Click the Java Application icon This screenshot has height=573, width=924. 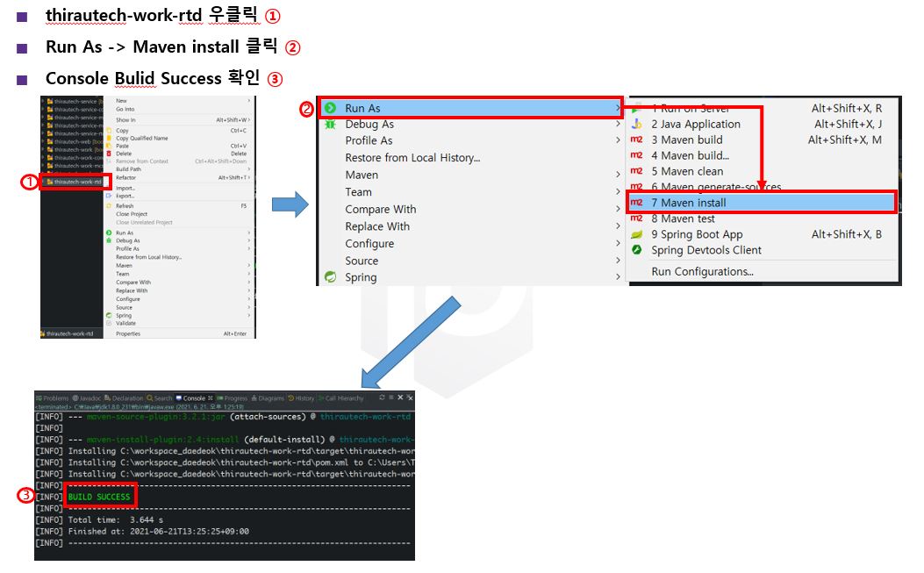pyautogui.click(x=637, y=124)
